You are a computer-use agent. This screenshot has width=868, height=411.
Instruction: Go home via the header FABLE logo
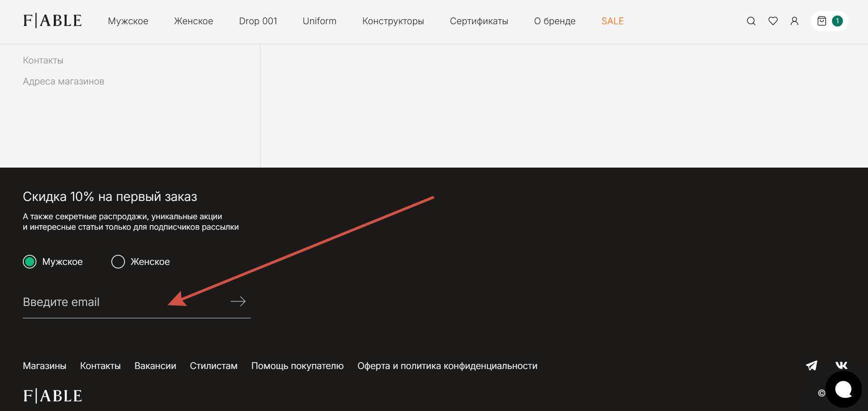click(52, 21)
